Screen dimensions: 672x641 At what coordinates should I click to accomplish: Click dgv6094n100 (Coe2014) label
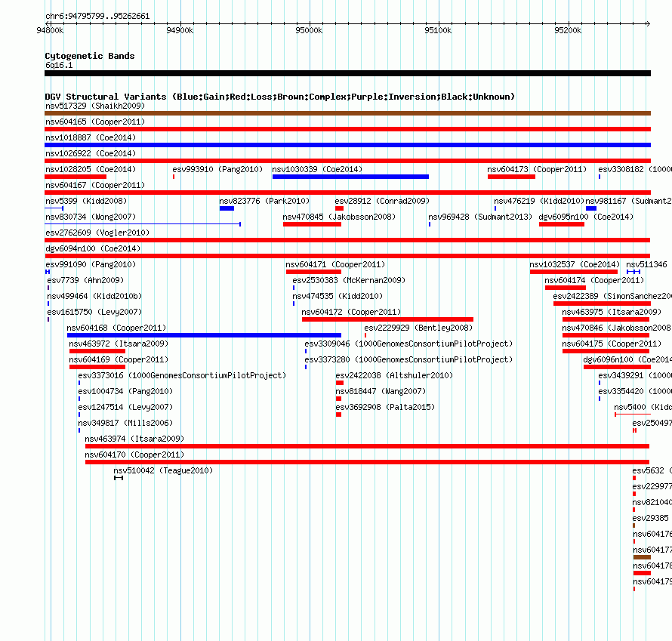(x=93, y=248)
